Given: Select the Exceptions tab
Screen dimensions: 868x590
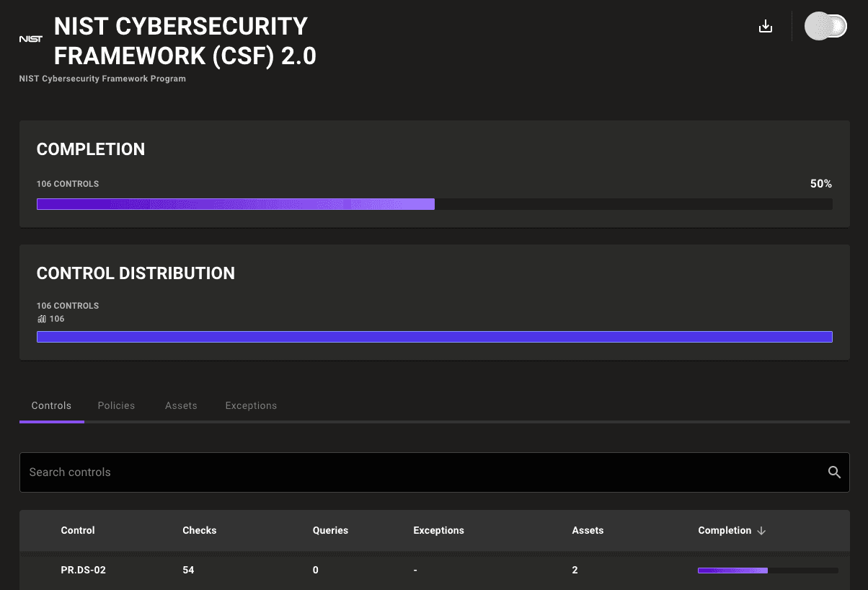Looking at the screenshot, I should pos(251,405).
